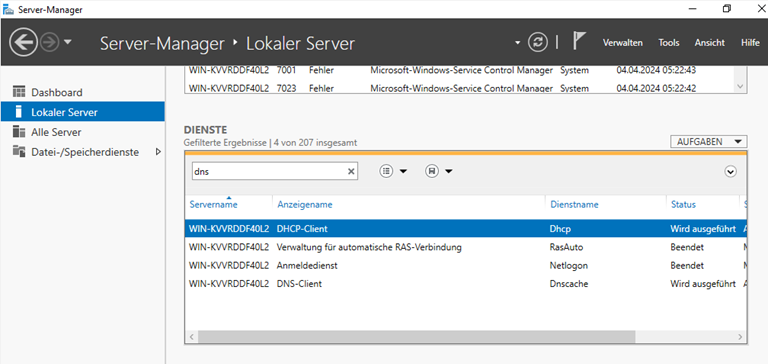This screenshot has width=768, height=364.
Task: Click the Forward navigation arrow
Action: (49, 43)
